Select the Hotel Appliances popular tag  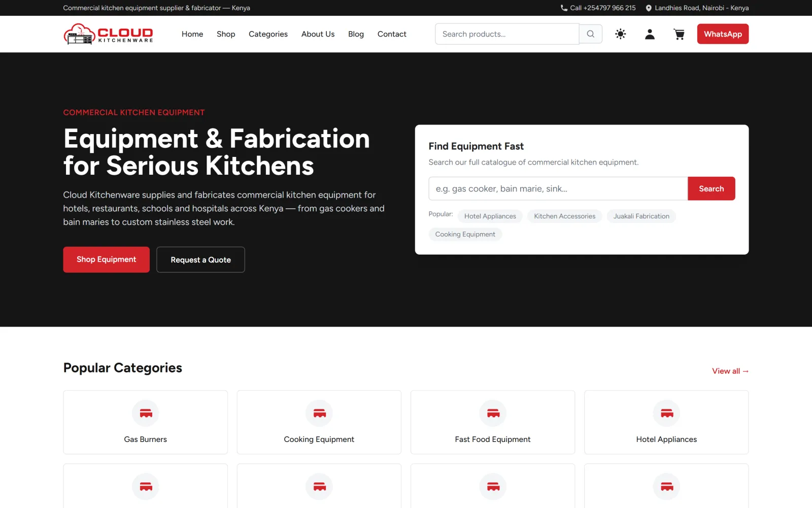490,216
